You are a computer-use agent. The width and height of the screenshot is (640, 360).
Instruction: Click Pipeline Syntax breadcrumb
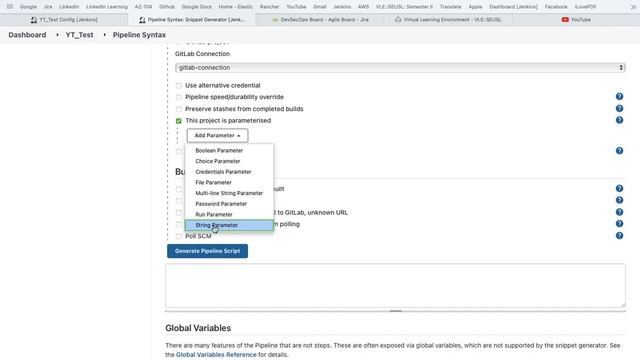coord(139,35)
